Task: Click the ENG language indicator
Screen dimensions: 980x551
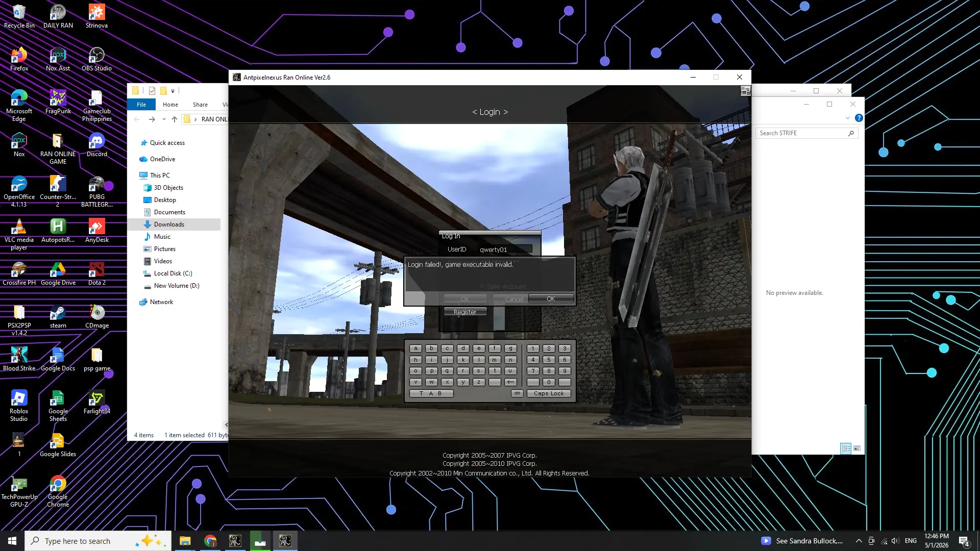Action: [911, 541]
